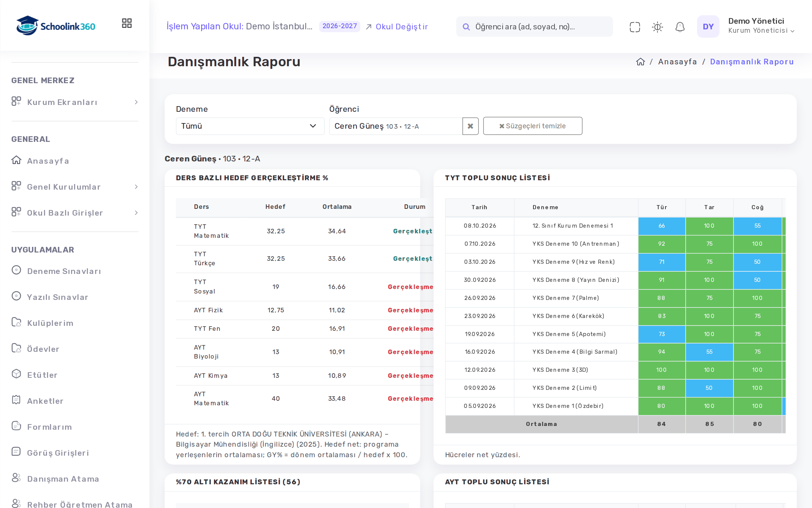
Task: Expand Genel Kurulumlar submenu
Action: pyautogui.click(x=75, y=187)
